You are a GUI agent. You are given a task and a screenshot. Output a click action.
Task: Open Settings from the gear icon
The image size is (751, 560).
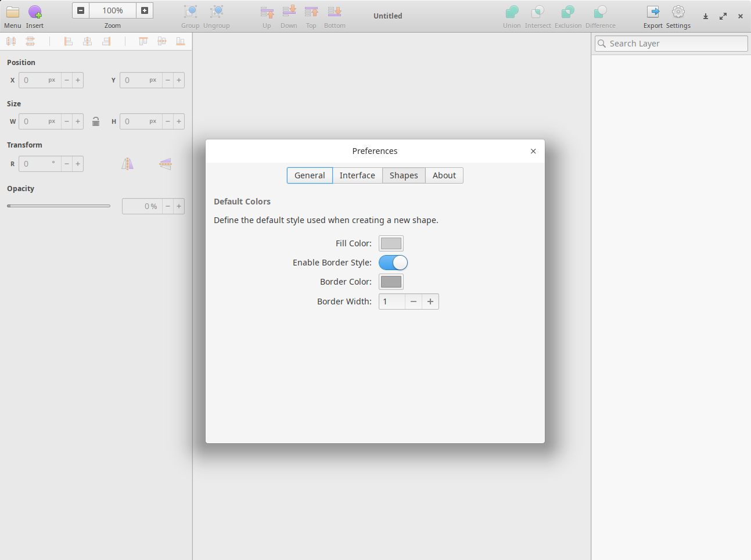(x=678, y=12)
